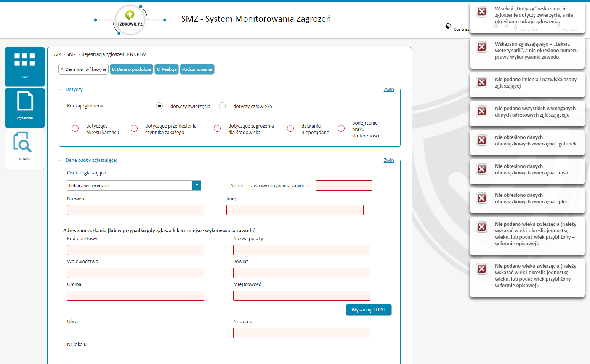Image resolution: width=590 pixels, height=364 pixels.
Task: Toggle the Kontrast icon
Action: click(x=448, y=26)
